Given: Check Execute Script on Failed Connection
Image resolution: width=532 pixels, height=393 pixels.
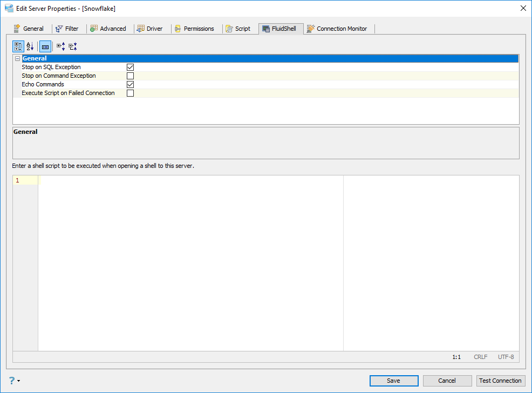Looking at the screenshot, I should (x=130, y=93).
